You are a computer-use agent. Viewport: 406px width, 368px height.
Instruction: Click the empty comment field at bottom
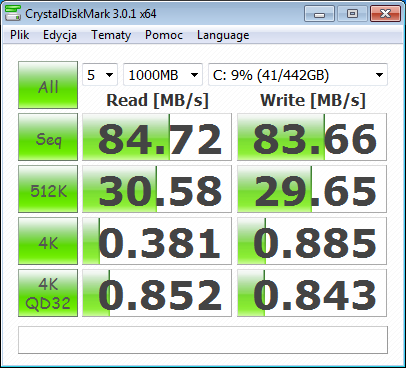click(x=203, y=340)
